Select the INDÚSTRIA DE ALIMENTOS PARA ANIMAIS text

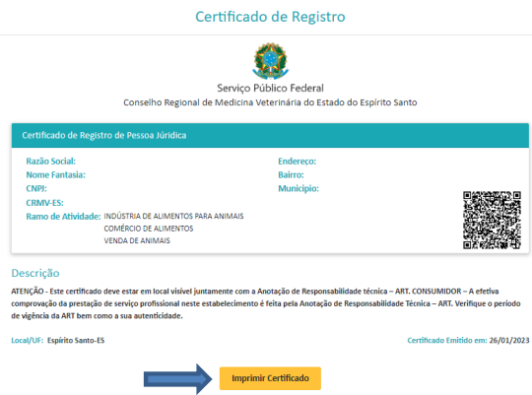coord(173,216)
